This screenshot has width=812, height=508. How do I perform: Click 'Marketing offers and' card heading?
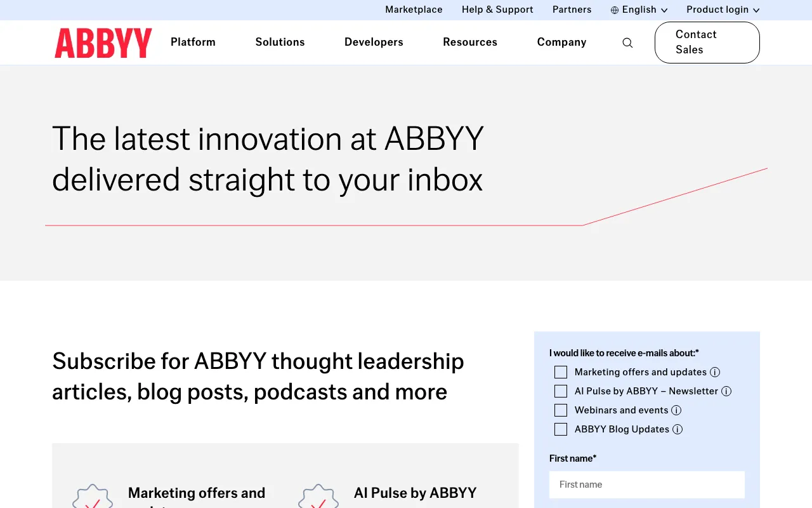[x=197, y=493]
